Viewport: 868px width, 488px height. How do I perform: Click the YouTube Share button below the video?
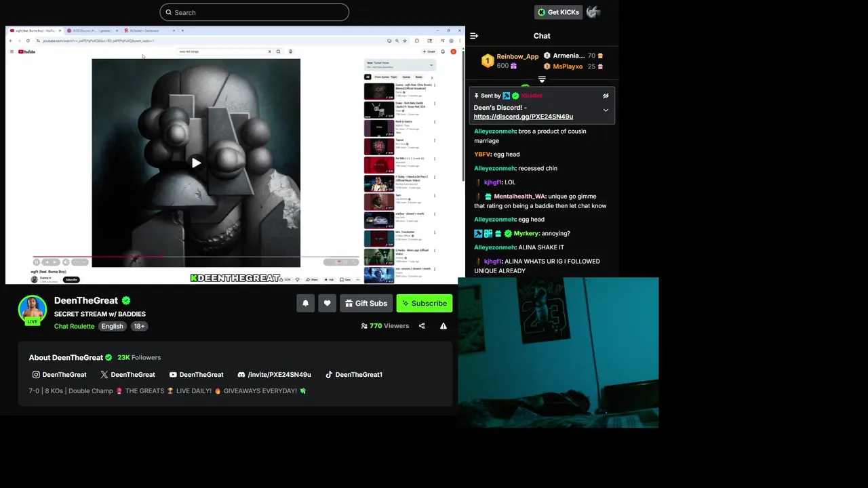312,279
